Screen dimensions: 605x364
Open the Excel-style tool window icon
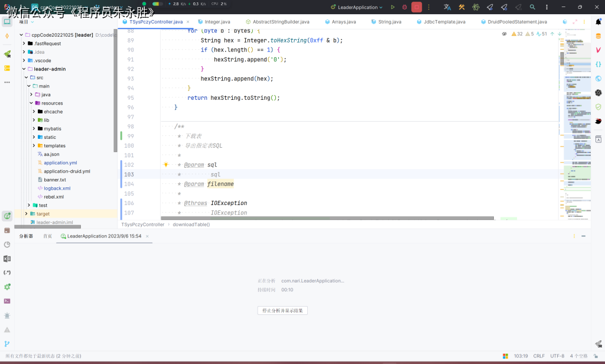(7, 259)
